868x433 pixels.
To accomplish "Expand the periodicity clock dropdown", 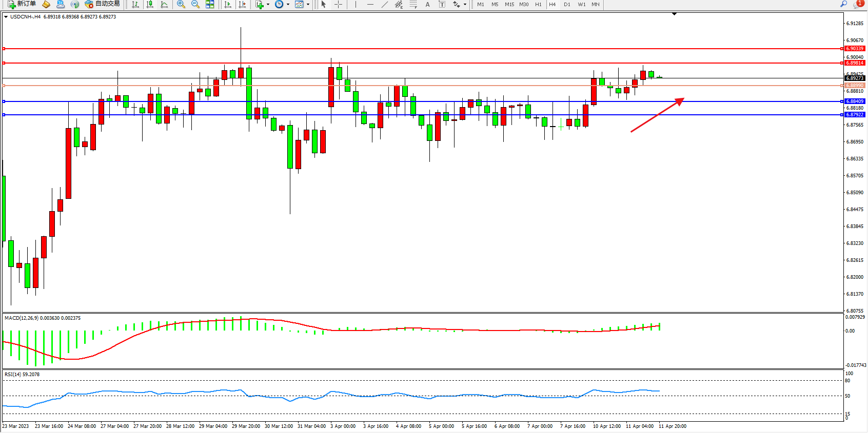I will tap(288, 4).
